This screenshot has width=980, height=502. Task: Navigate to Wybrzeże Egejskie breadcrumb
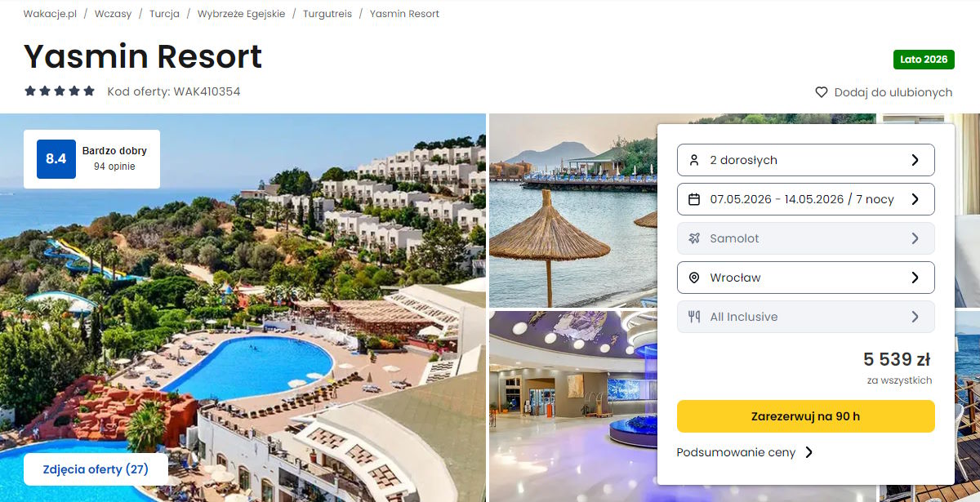click(241, 14)
